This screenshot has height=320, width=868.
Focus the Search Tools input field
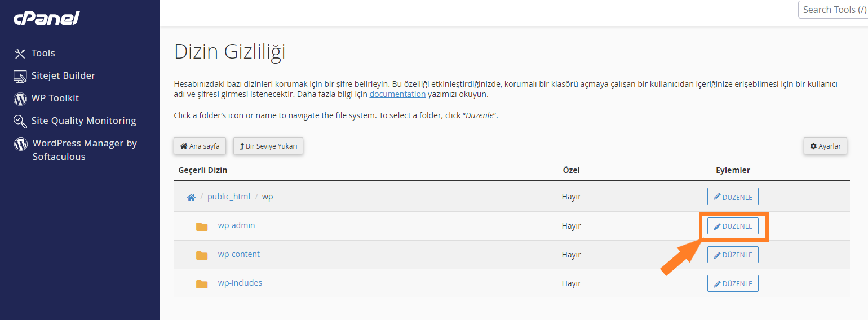tap(833, 10)
